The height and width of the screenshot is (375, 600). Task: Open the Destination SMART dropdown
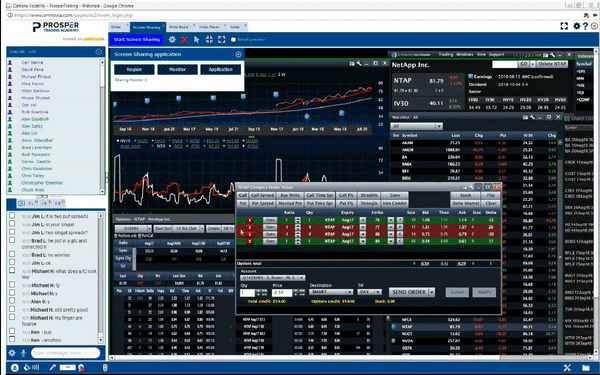click(331, 292)
